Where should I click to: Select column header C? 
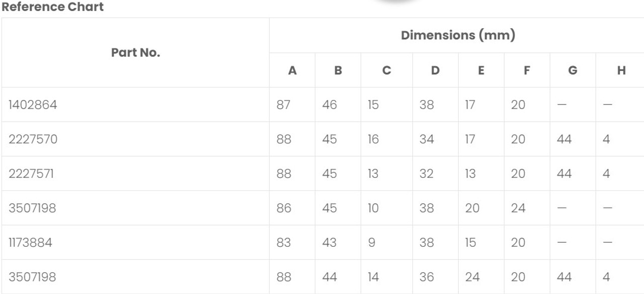[x=386, y=71]
